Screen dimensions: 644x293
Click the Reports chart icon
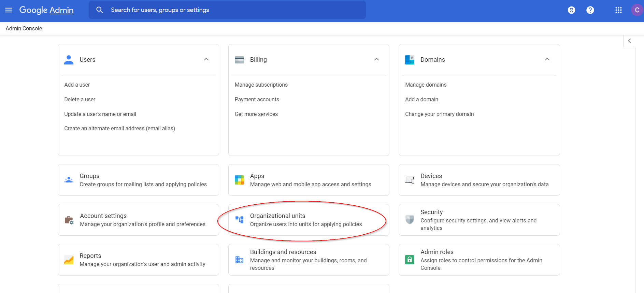point(69,260)
